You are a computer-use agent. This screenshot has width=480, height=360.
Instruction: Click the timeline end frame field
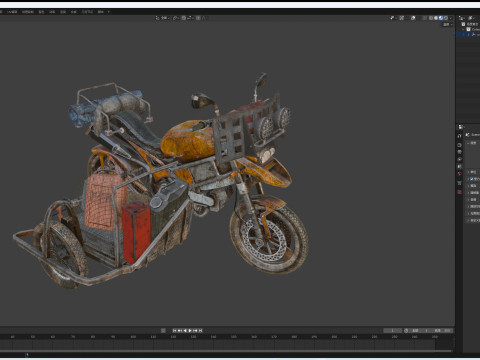tap(442, 331)
